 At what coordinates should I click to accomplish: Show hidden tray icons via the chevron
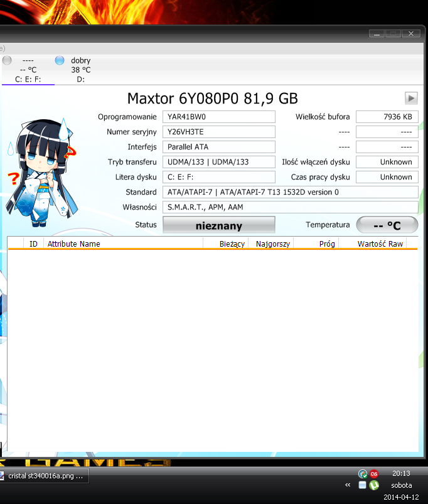click(x=348, y=485)
